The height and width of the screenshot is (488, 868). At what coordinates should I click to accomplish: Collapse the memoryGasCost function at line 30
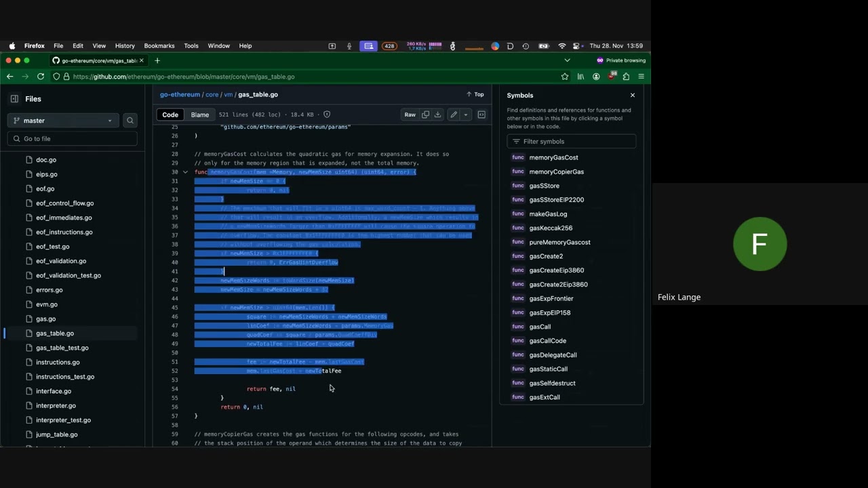coord(185,172)
